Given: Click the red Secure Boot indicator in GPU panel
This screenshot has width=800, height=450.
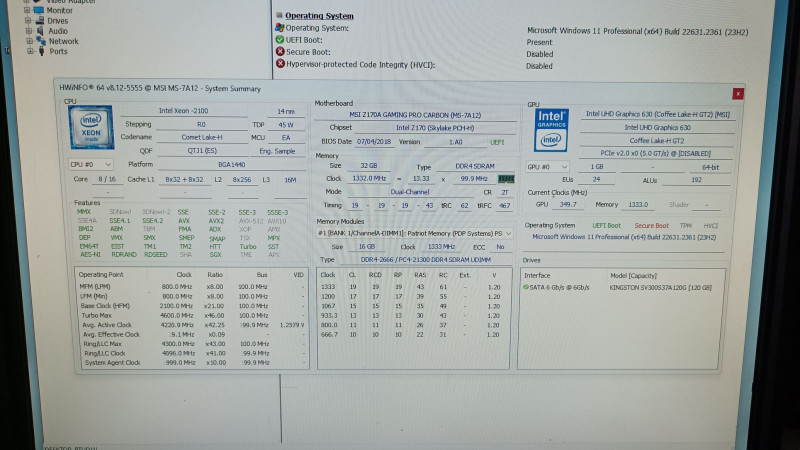Looking at the screenshot, I should click(652, 226).
